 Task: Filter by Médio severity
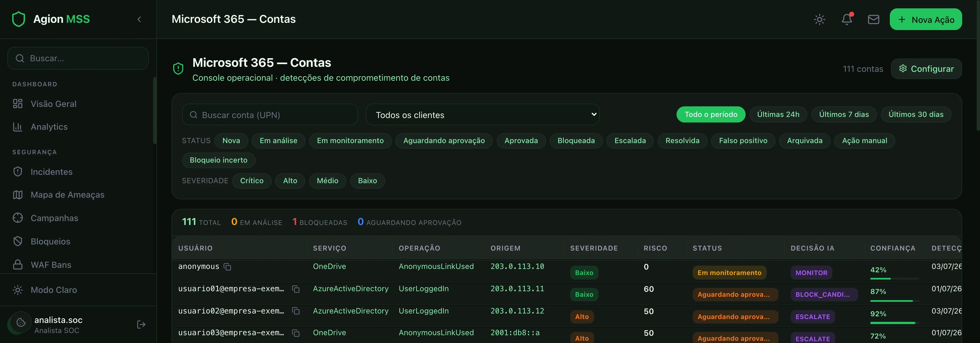point(327,181)
